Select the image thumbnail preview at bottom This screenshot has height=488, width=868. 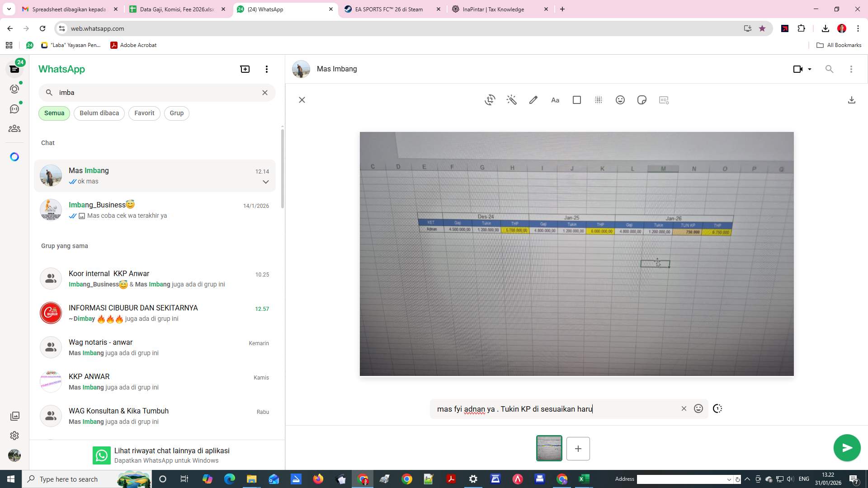(549, 448)
